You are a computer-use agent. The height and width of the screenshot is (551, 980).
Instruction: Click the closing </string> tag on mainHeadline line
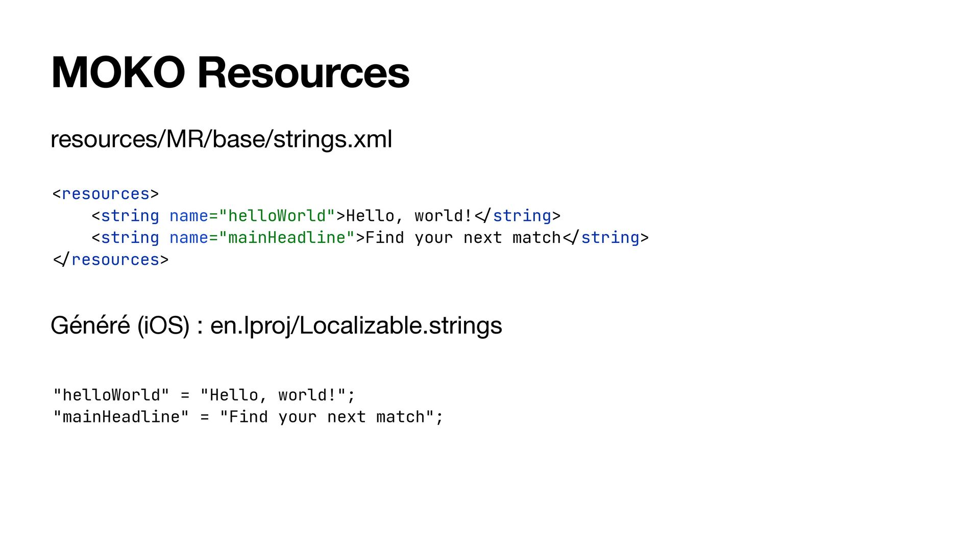click(x=606, y=238)
